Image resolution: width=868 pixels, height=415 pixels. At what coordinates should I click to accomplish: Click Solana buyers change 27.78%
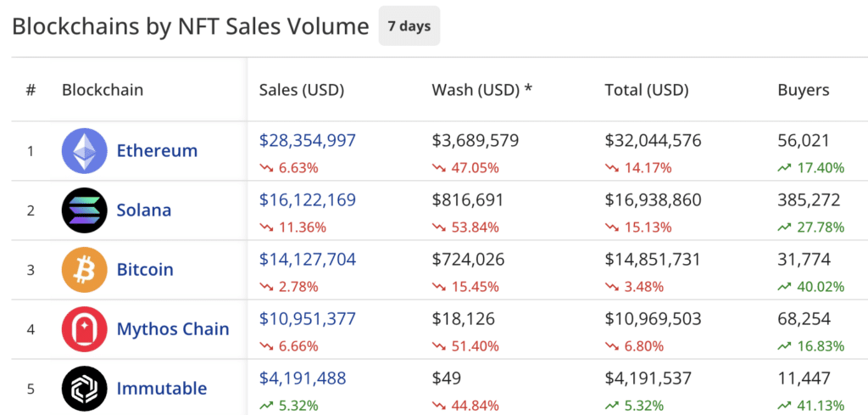pos(811,227)
